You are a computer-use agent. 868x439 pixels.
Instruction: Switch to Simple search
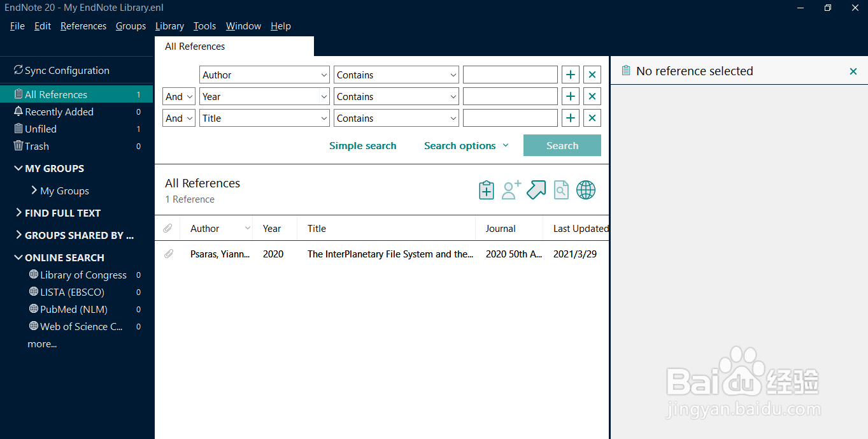pos(363,146)
